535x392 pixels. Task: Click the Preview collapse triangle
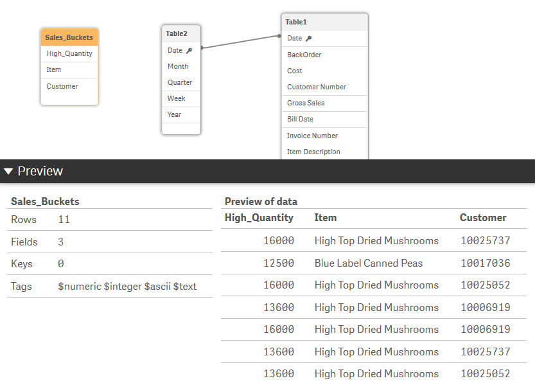tap(8, 171)
